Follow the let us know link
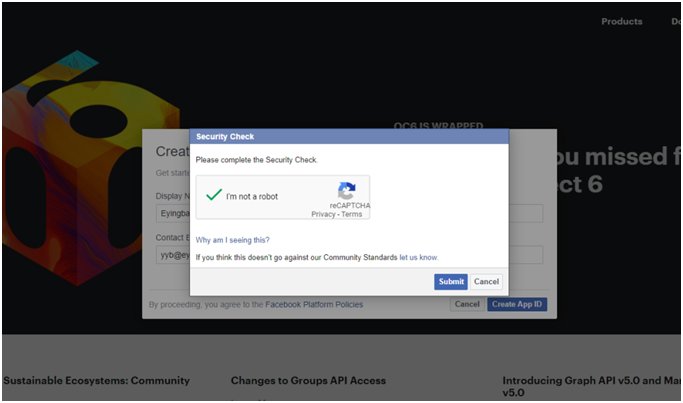 pyautogui.click(x=418, y=257)
